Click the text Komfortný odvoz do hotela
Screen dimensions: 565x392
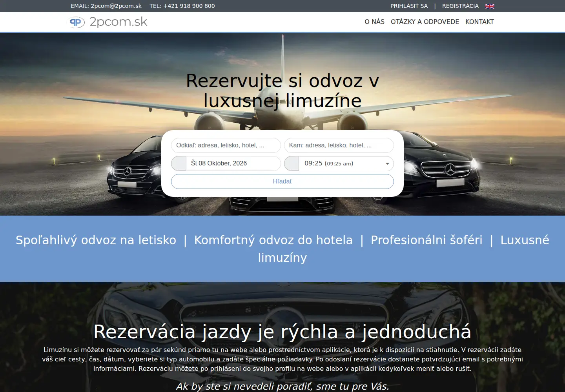pos(273,240)
